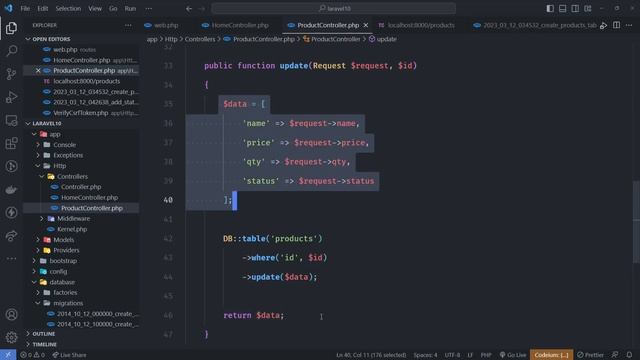Expand the Models folder
640x360 pixels.
[x=81, y=240]
